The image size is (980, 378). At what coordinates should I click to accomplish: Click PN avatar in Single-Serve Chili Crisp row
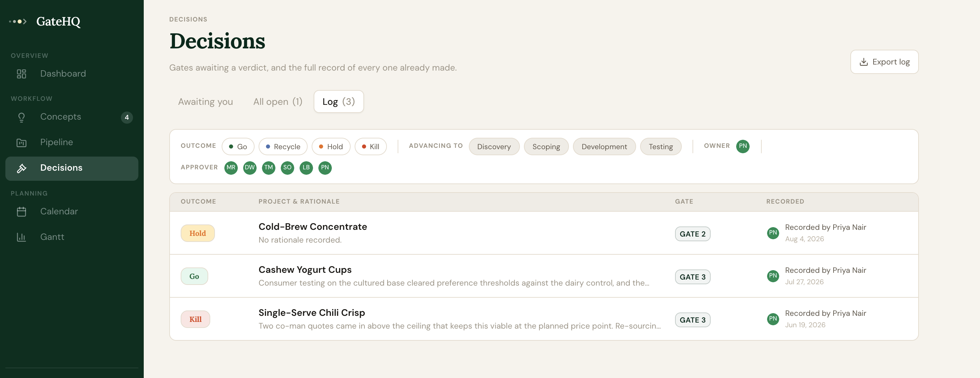[773, 319]
